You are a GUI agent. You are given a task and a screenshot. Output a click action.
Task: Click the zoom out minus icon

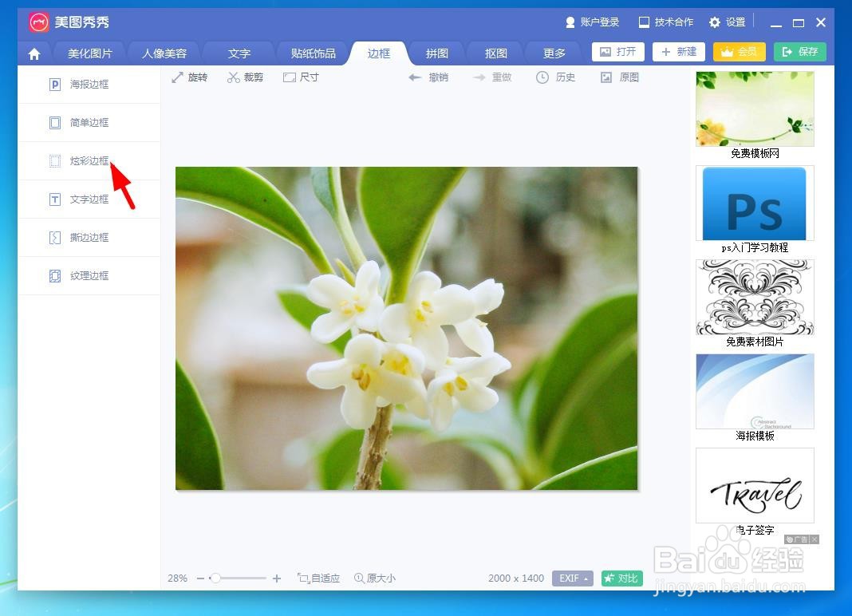click(200, 578)
